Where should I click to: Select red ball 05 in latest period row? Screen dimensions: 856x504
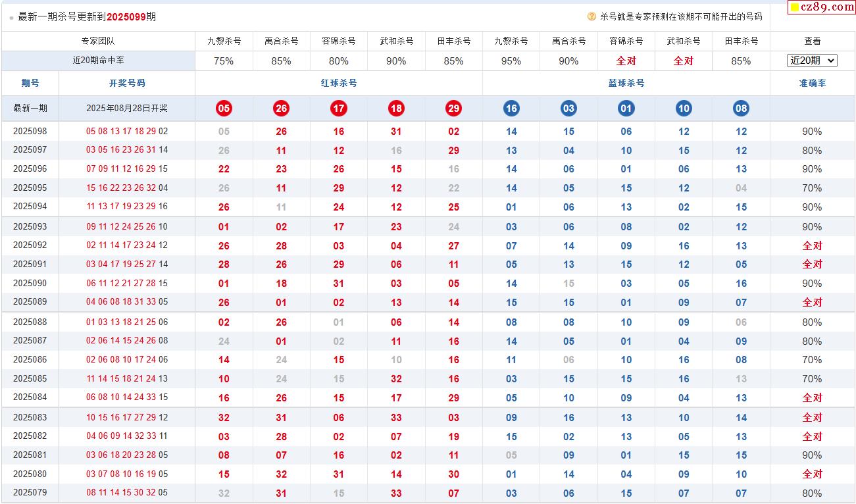click(x=224, y=109)
